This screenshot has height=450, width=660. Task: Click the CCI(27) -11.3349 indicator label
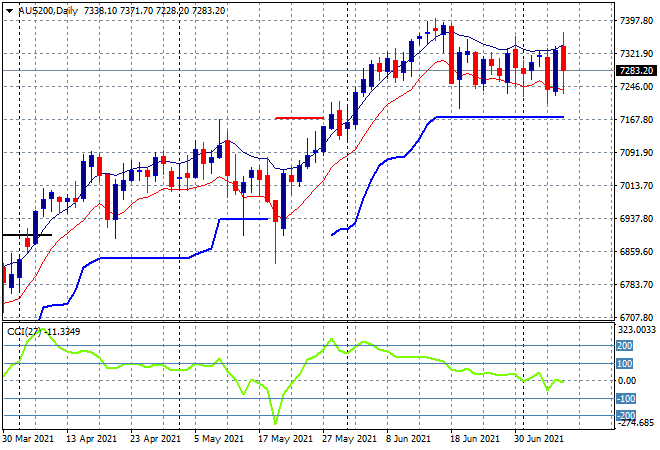pyautogui.click(x=43, y=332)
